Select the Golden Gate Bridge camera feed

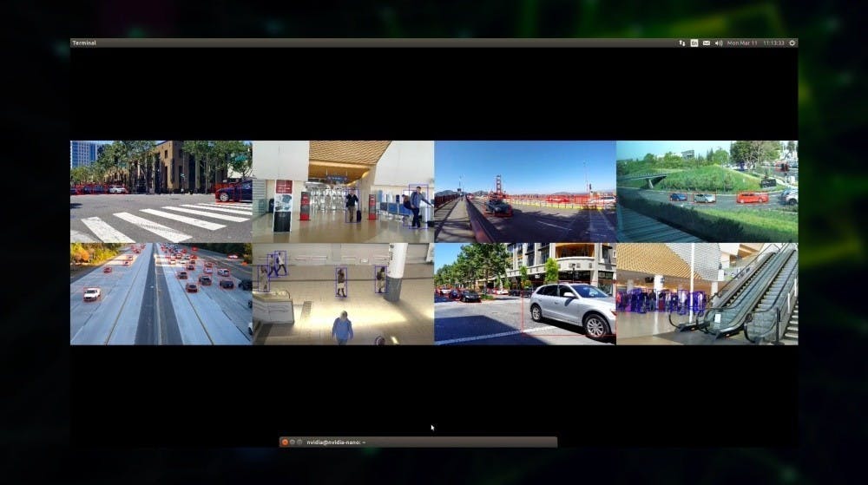525,192
